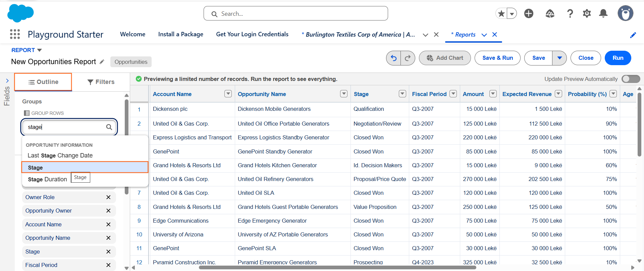Open the user profile avatar

[x=626, y=13]
